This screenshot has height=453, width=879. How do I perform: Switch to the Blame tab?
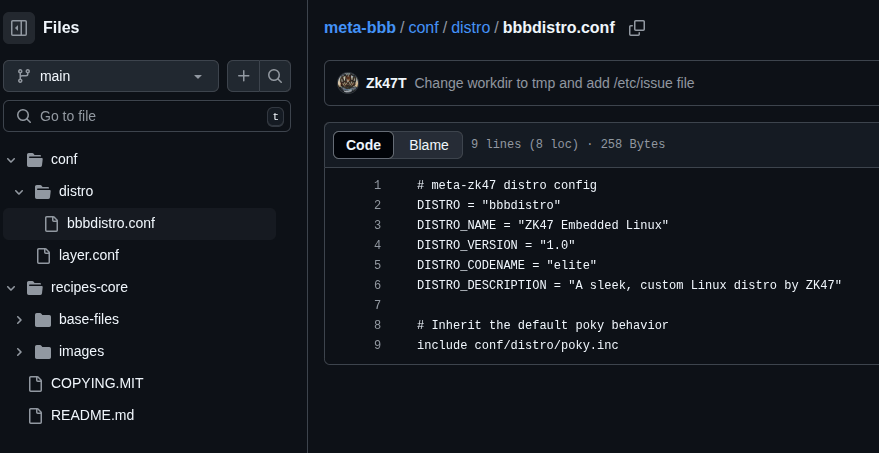[428, 145]
